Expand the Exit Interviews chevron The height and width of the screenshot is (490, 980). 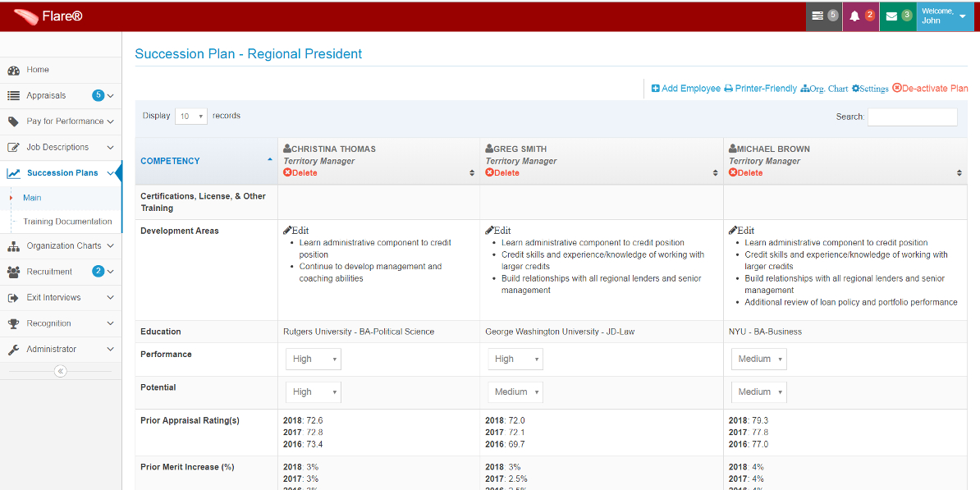pos(111,298)
